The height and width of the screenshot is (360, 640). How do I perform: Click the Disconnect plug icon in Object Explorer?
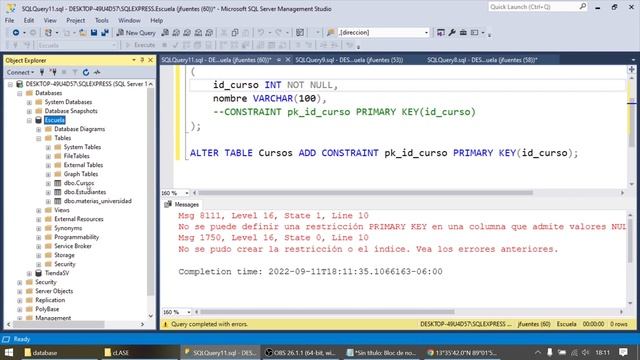(53, 72)
